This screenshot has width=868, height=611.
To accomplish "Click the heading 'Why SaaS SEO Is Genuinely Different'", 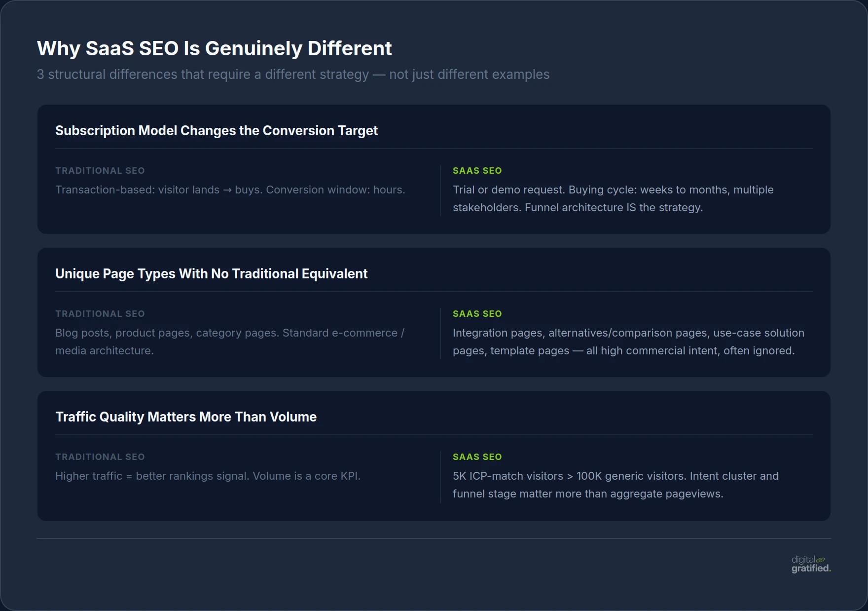I will point(214,48).
